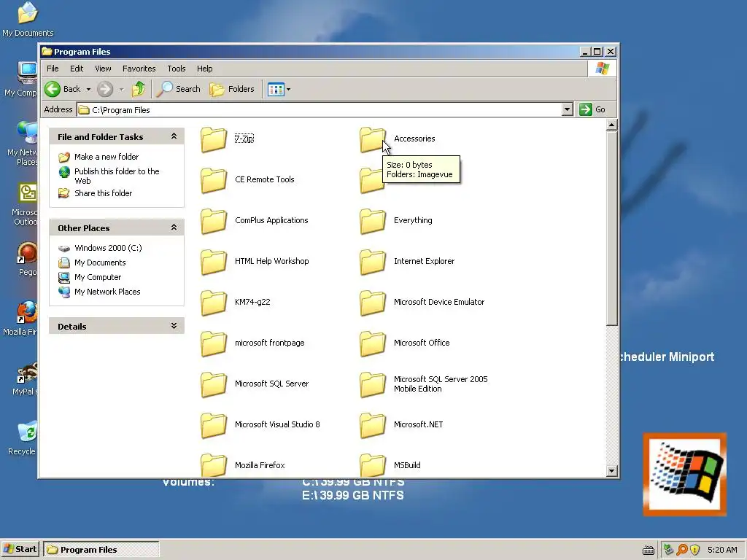Viewport: 747px width, 560px height.
Task: Select the MSBuild folder icon
Action: pyautogui.click(x=373, y=464)
